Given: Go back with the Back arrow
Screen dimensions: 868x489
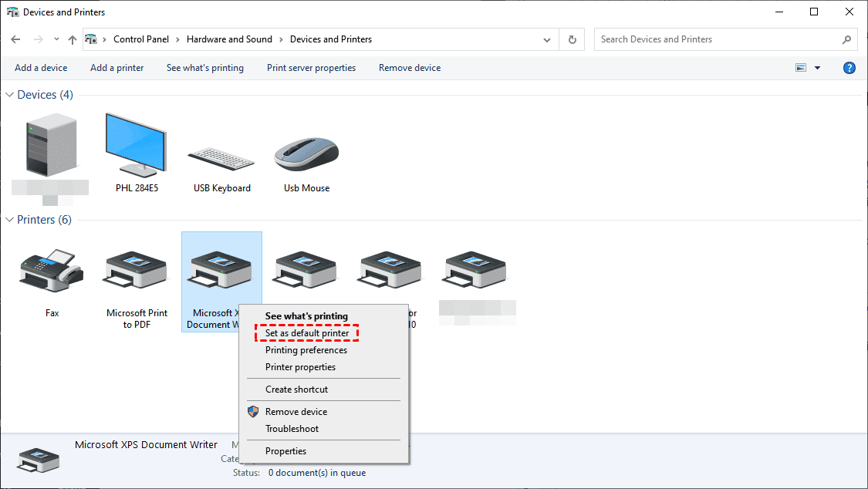Looking at the screenshot, I should coord(15,39).
